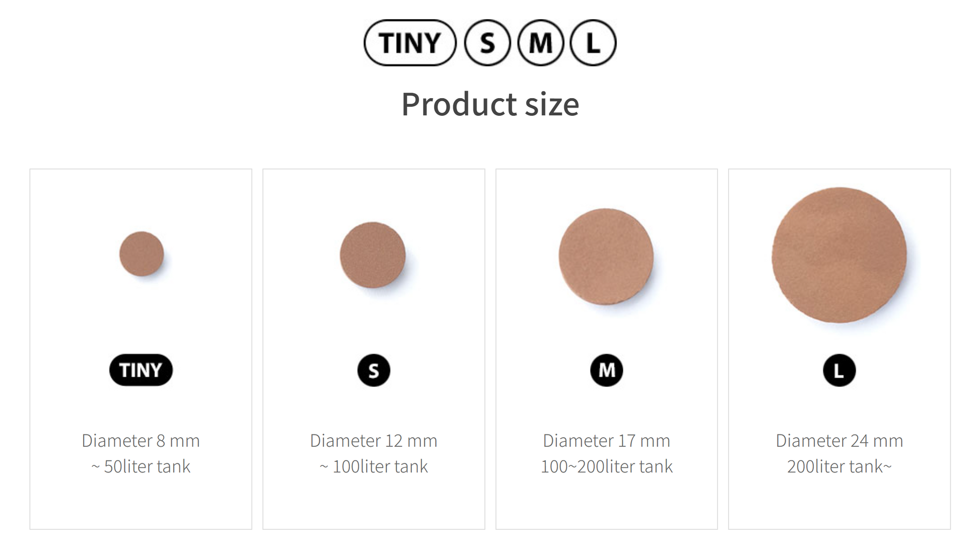The image size is (980, 558).
Task: Click the 200liter tank~ caption
Action: [839, 466]
